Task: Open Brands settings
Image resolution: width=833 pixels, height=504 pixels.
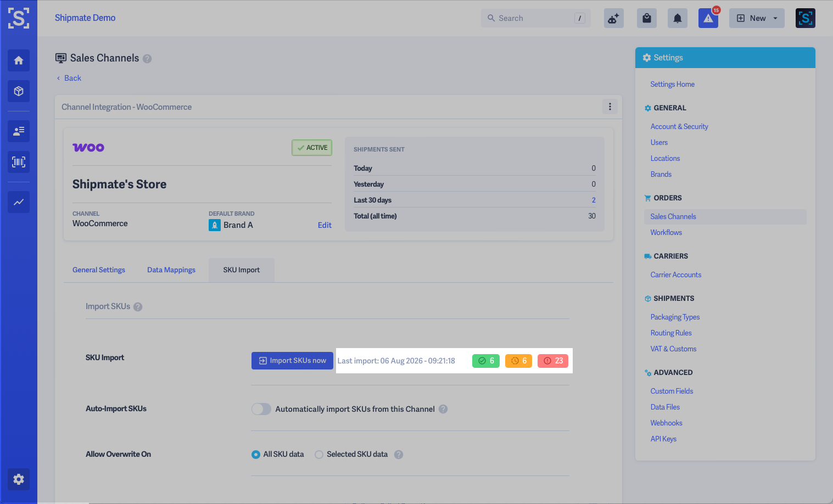Action: click(661, 174)
